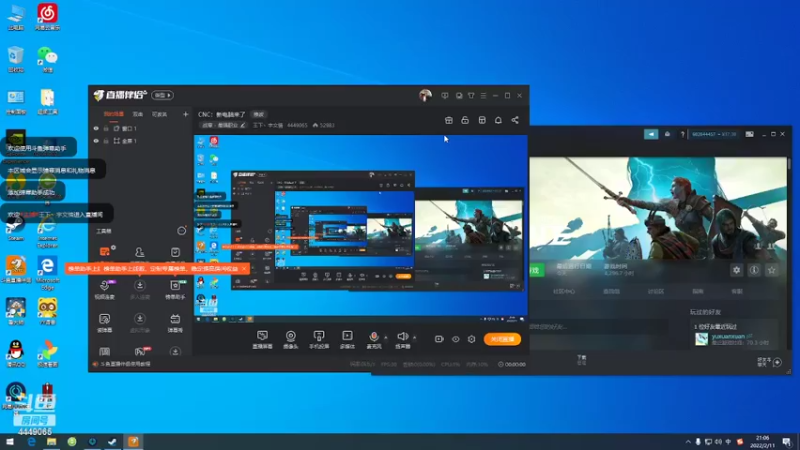Image resolution: width=800 pixels, height=450 pixels.
Task: Open the 视频连麦 tool
Action: 105,289
